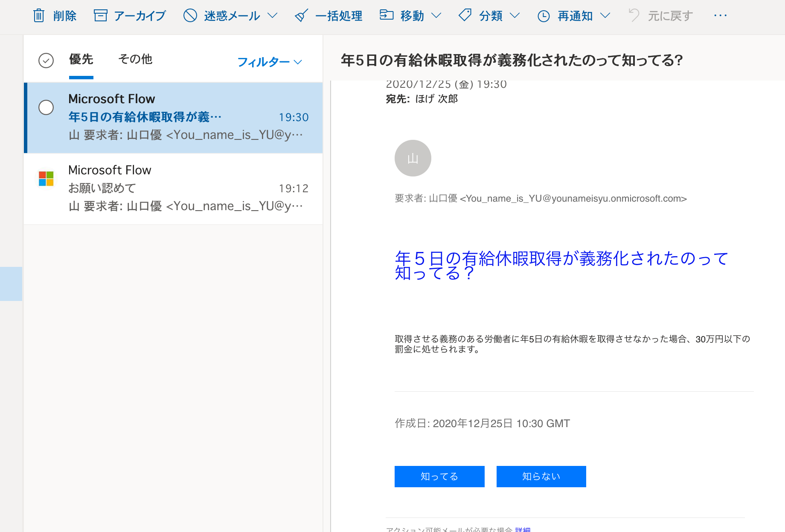Select the Microsoft Flow email checkbox
Screen dimensions: 785x532
pyautogui.click(x=46, y=108)
